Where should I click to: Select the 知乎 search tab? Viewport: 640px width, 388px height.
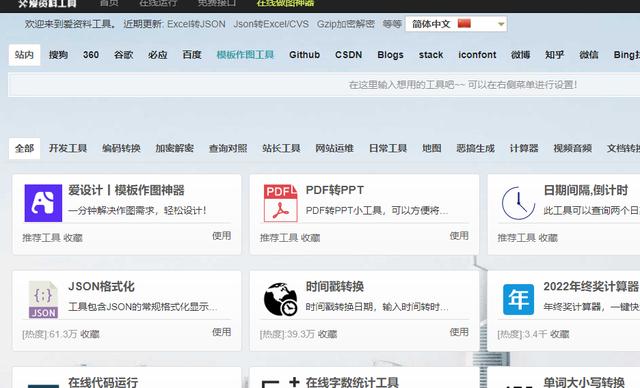(555, 55)
